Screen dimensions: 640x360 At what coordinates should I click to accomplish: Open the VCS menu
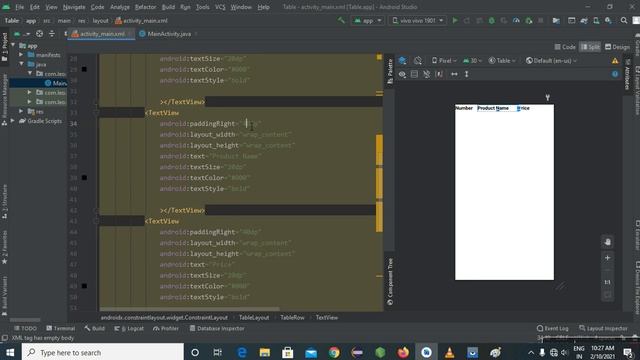(220, 7)
